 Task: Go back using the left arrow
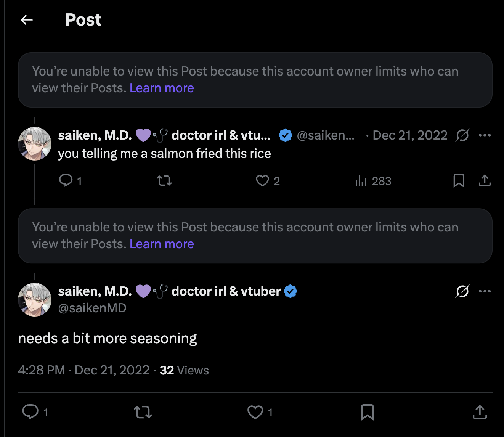27,20
